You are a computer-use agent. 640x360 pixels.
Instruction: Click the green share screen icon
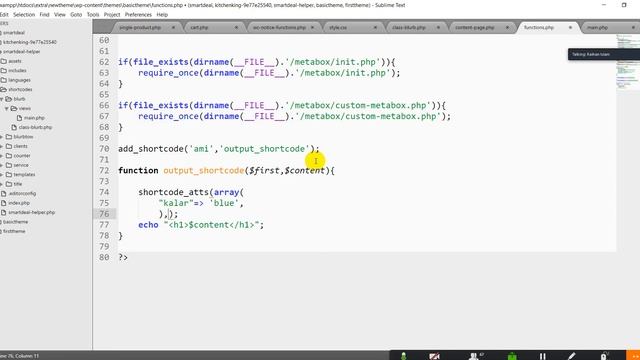pos(512,356)
